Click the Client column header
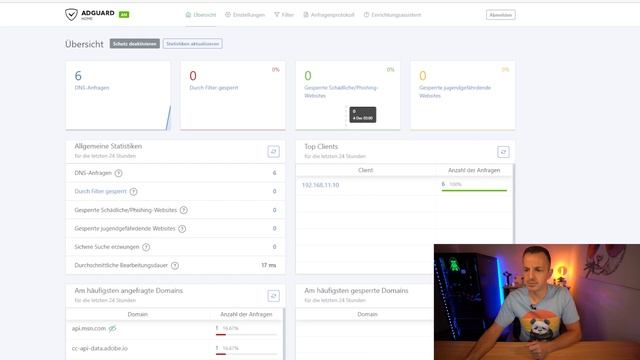This screenshot has height=360, width=640. (365, 170)
